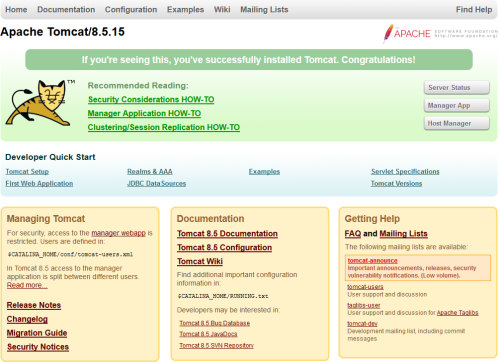The width and height of the screenshot is (500, 362).
Task: Open the Wiki menu item
Action: pyautogui.click(x=222, y=10)
